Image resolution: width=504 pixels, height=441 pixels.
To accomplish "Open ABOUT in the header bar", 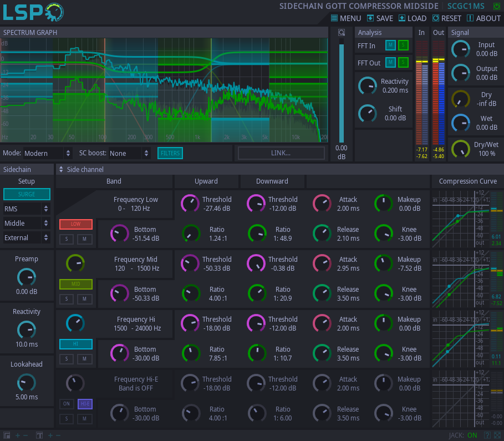I will click(483, 18).
